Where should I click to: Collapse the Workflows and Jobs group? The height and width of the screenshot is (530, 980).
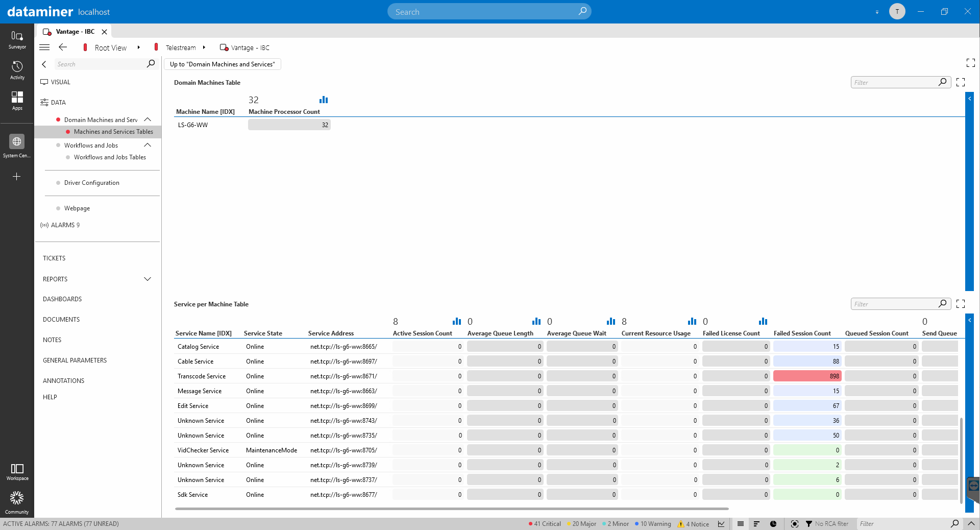[148, 145]
